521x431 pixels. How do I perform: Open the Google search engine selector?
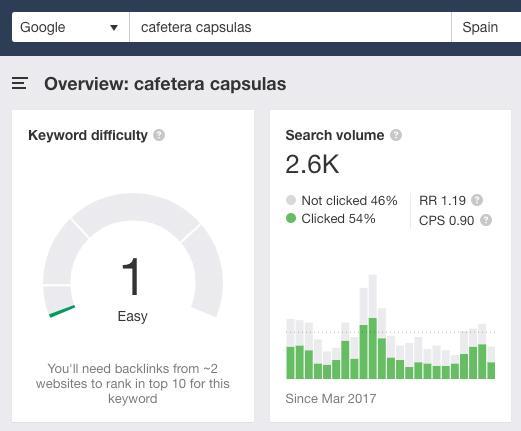coord(70,27)
